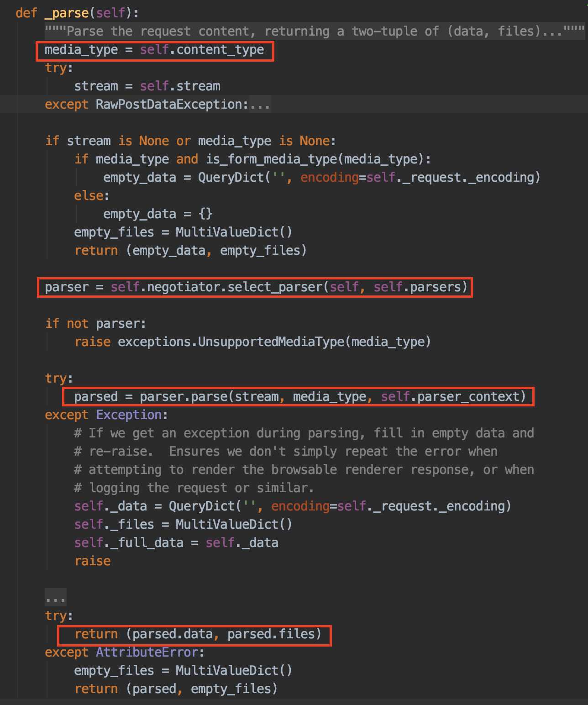588x705 pixels.
Task: Click the "self._data = QueryDict(...)" line
Action: pyautogui.click(x=293, y=506)
